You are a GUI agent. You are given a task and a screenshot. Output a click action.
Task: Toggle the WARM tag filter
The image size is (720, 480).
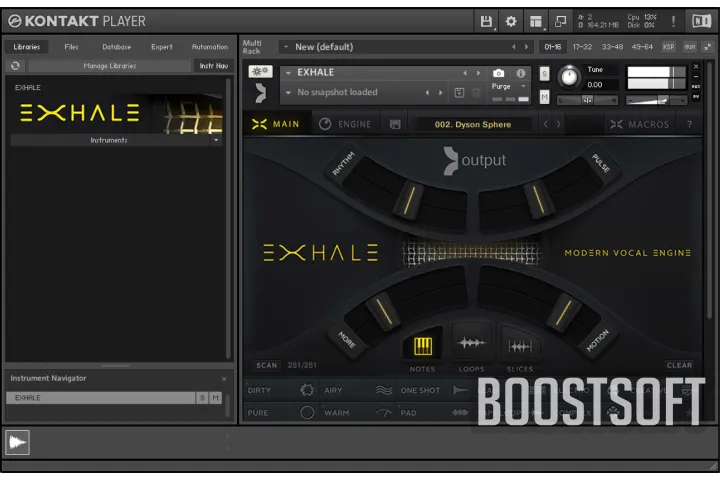tap(358, 413)
